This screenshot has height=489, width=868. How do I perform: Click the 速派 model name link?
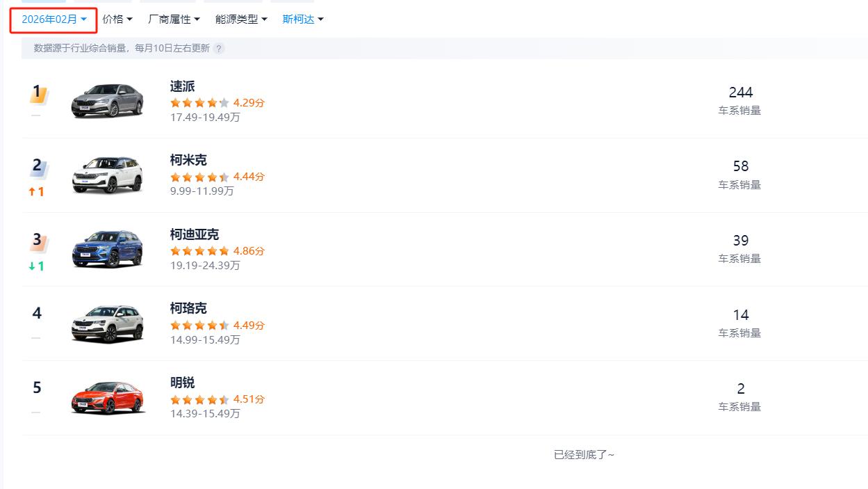(x=182, y=86)
